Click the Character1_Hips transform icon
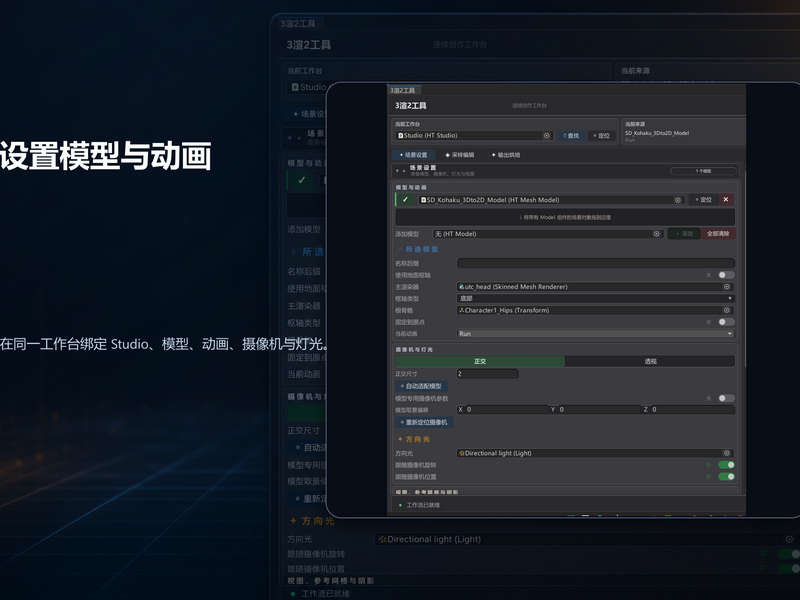The image size is (800, 600). (x=462, y=310)
